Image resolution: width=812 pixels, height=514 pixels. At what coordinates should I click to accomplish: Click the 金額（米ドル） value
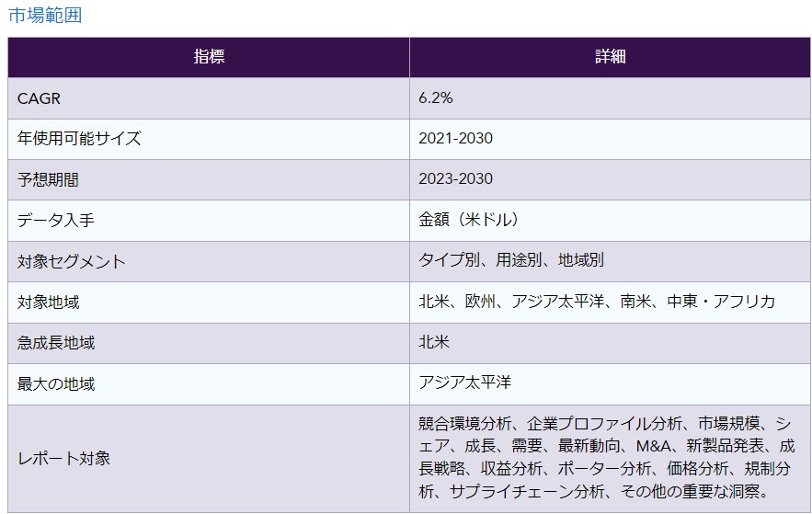click(x=469, y=220)
